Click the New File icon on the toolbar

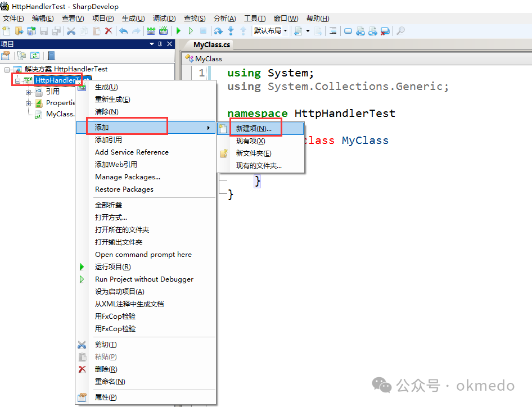(6, 31)
